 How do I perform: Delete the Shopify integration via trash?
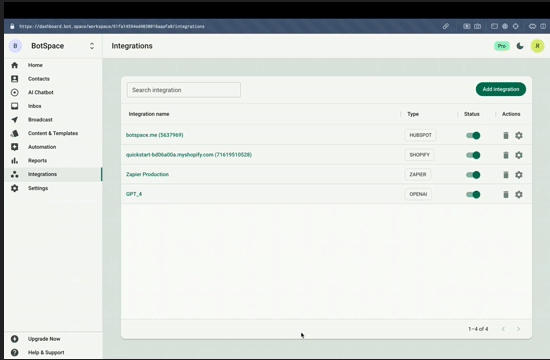coord(506,155)
